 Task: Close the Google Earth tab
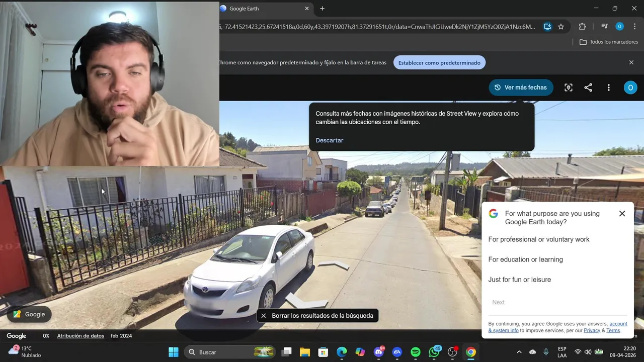[306, 9]
